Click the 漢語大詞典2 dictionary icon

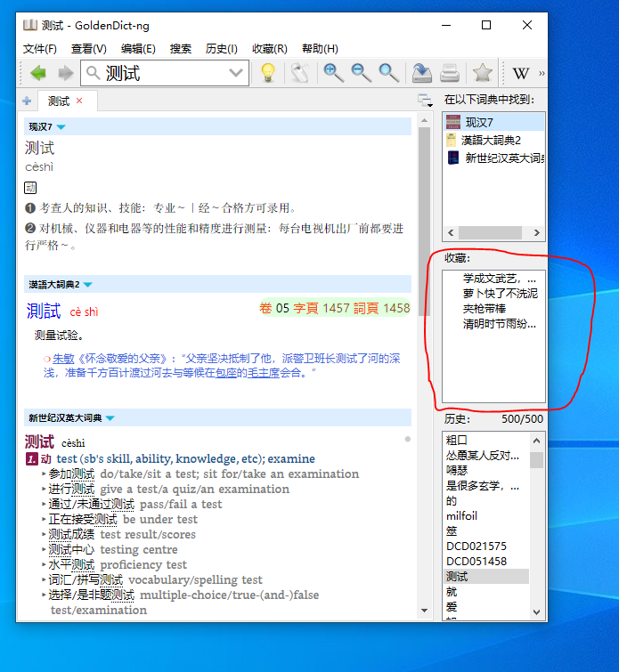point(452,140)
